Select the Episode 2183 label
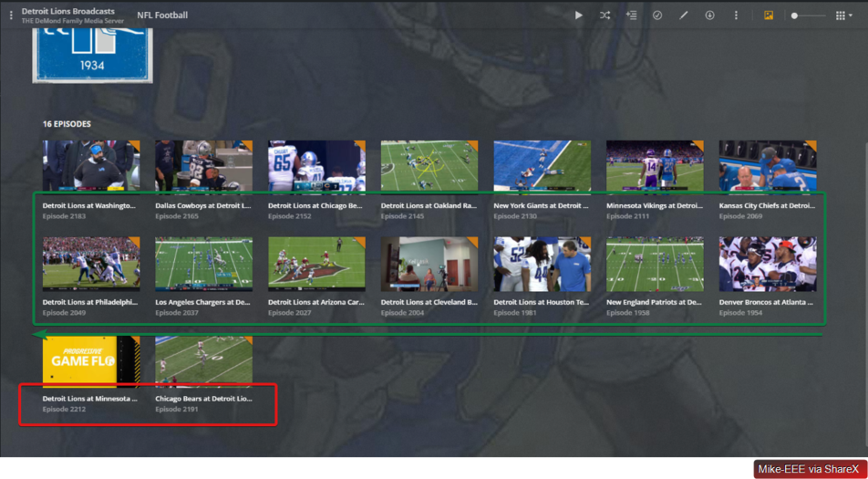This screenshot has width=868, height=479. (x=64, y=216)
